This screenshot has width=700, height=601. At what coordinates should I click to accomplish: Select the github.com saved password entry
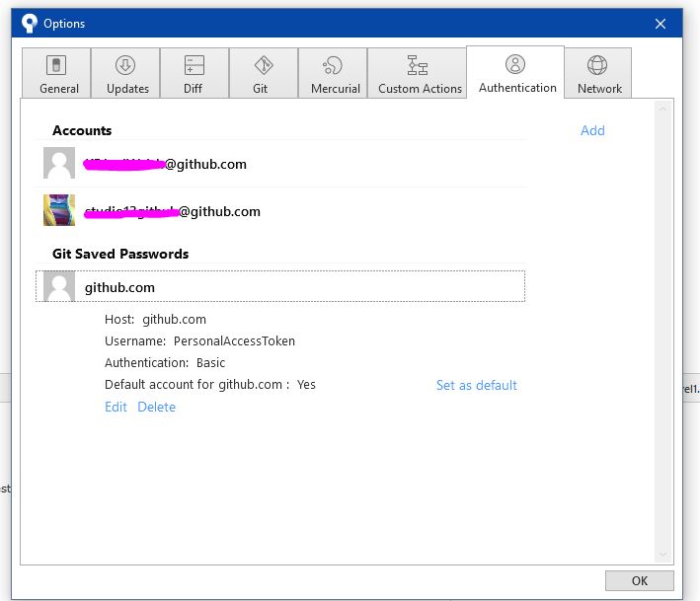click(280, 286)
